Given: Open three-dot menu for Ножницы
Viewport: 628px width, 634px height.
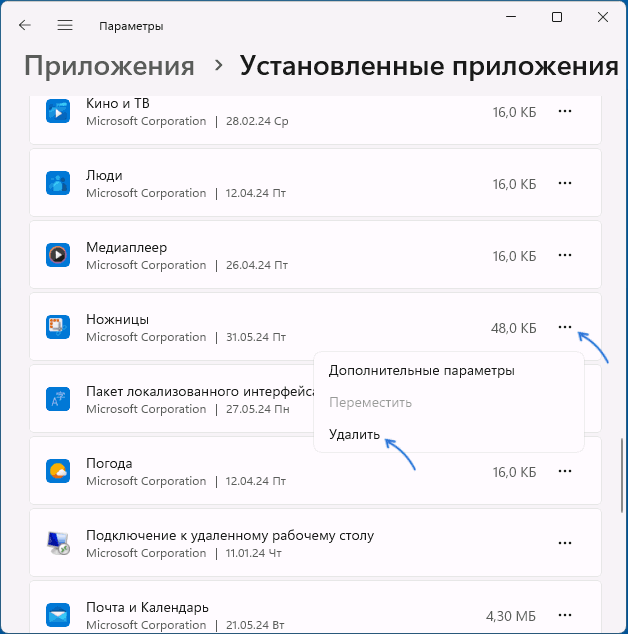Looking at the screenshot, I should coord(565,327).
